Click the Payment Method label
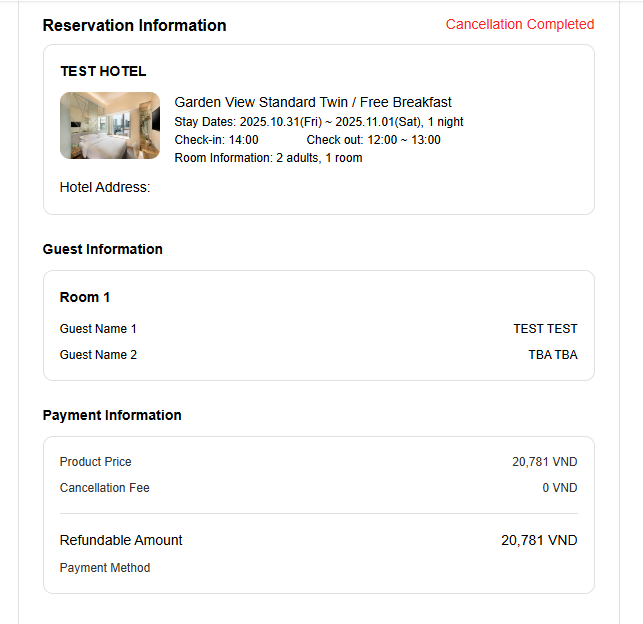 [x=105, y=568]
